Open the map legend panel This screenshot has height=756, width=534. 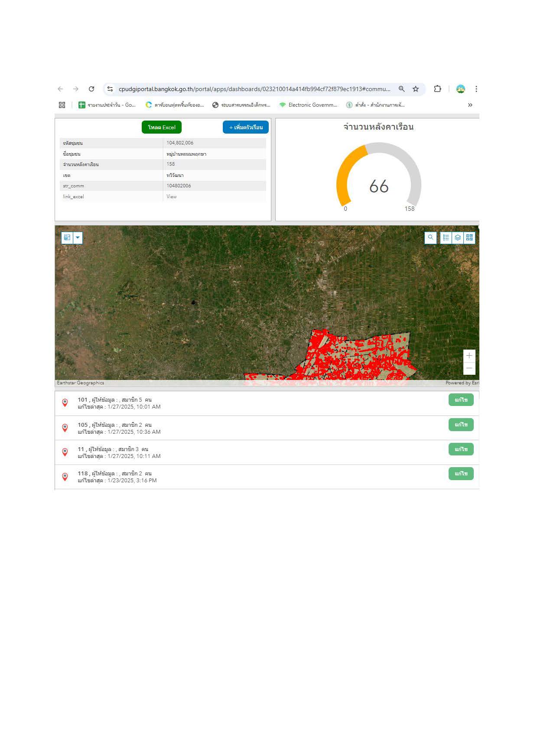pos(446,237)
